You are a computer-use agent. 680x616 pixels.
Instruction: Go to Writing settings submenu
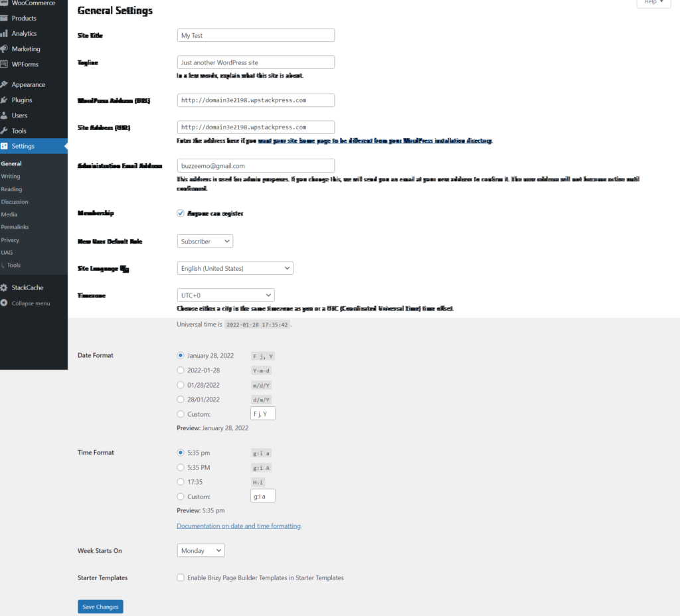[x=11, y=177]
